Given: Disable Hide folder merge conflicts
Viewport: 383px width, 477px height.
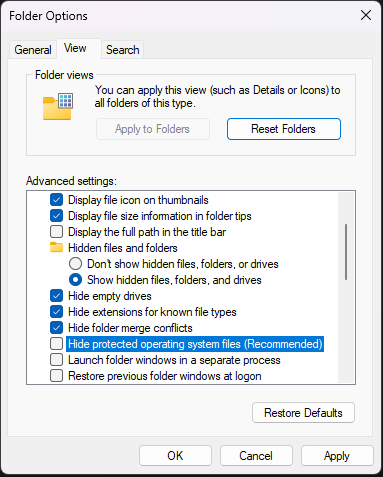Looking at the screenshot, I should point(56,328).
